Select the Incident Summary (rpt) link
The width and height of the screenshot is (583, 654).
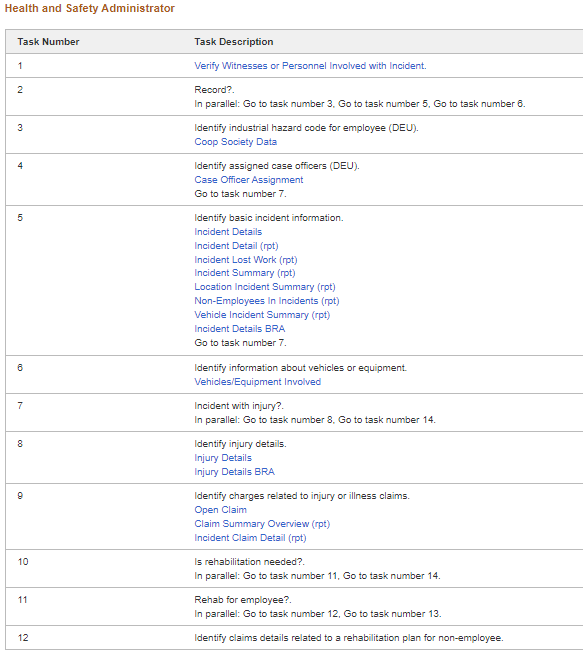[x=245, y=273]
